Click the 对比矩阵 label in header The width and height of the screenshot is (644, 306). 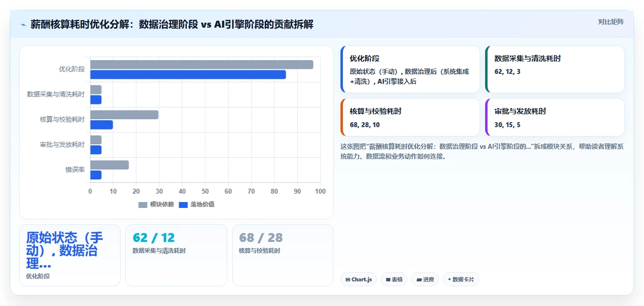(x=611, y=22)
